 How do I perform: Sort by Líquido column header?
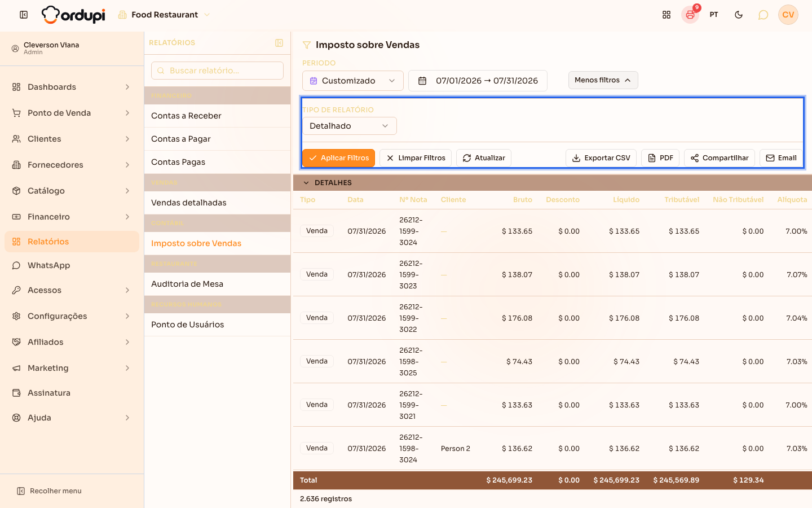626,200
